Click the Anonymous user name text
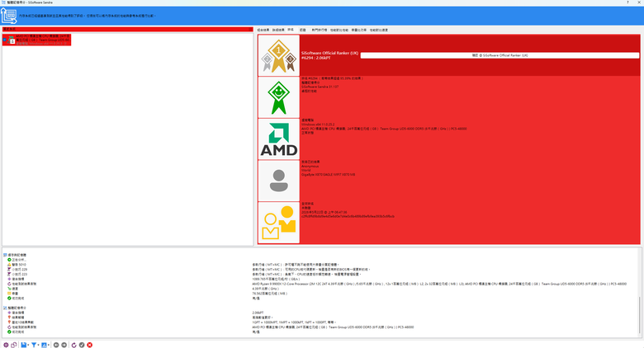 [310, 167]
